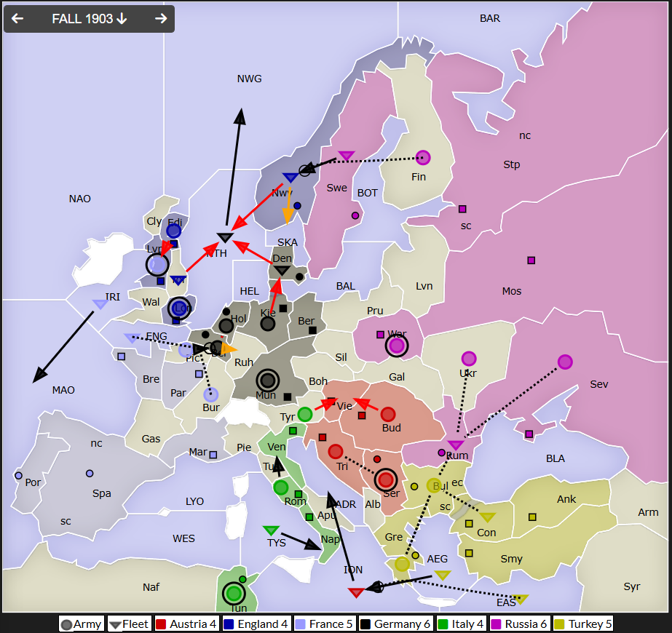Select the Russian army in Finland

click(x=422, y=157)
